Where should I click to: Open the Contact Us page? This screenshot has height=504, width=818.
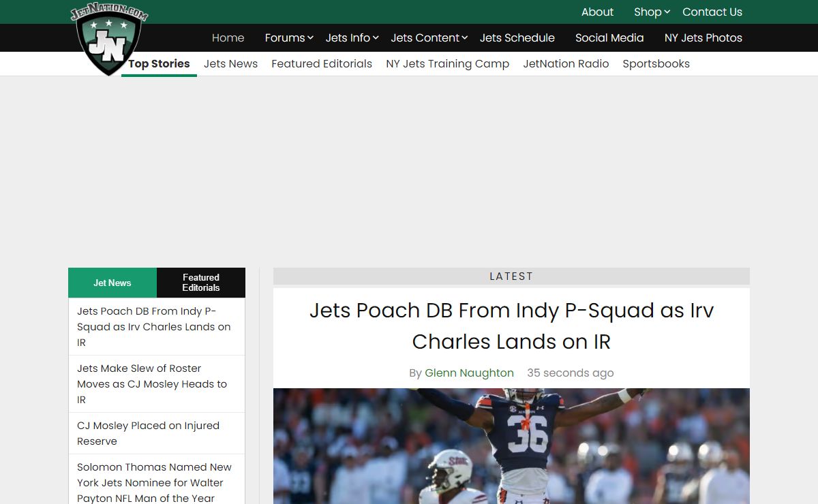coord(712,12)
